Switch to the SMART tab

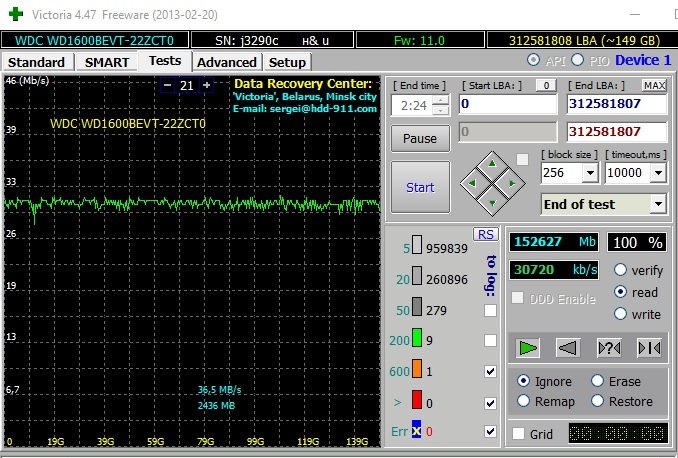(107, 62)
